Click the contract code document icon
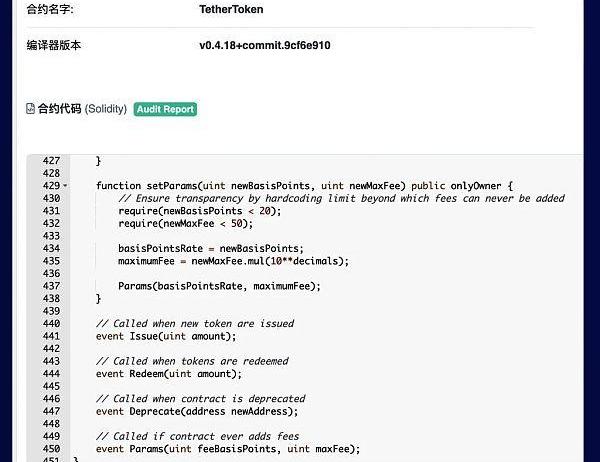The image size is (600, 462). (x=30, y=109)
